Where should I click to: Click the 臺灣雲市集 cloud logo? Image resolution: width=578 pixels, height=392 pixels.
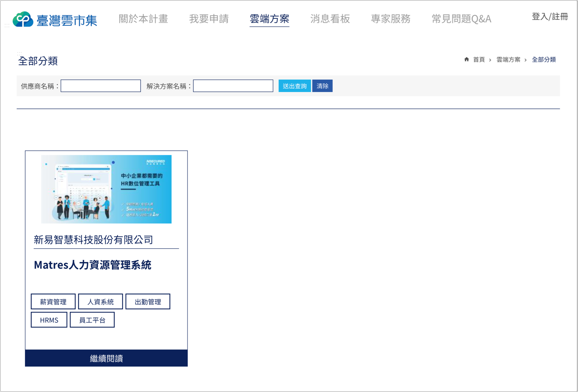55,20
